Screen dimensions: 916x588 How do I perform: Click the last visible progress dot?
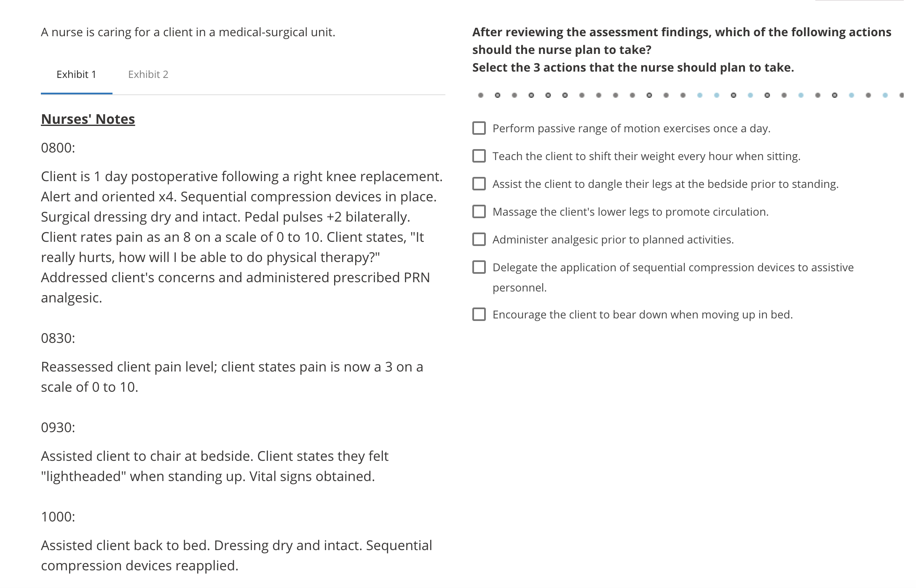[x=901, y=95]
